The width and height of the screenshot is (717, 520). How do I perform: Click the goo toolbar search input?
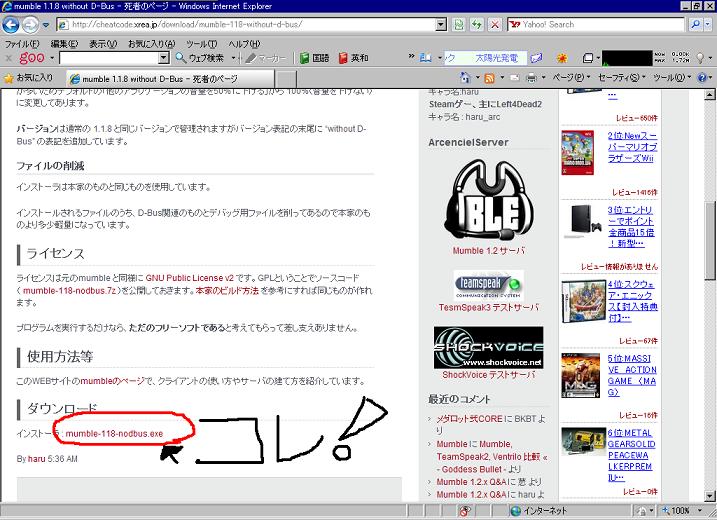pos(109,58)
